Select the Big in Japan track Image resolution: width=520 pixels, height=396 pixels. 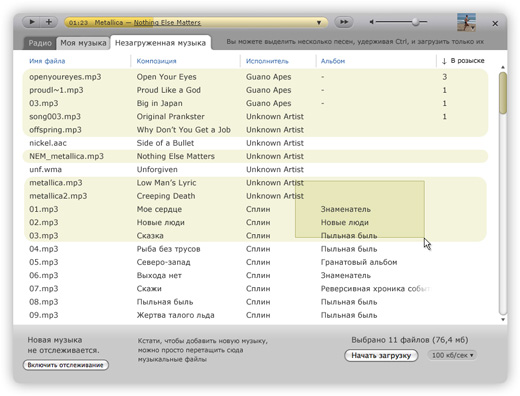[x=159, y=103]
